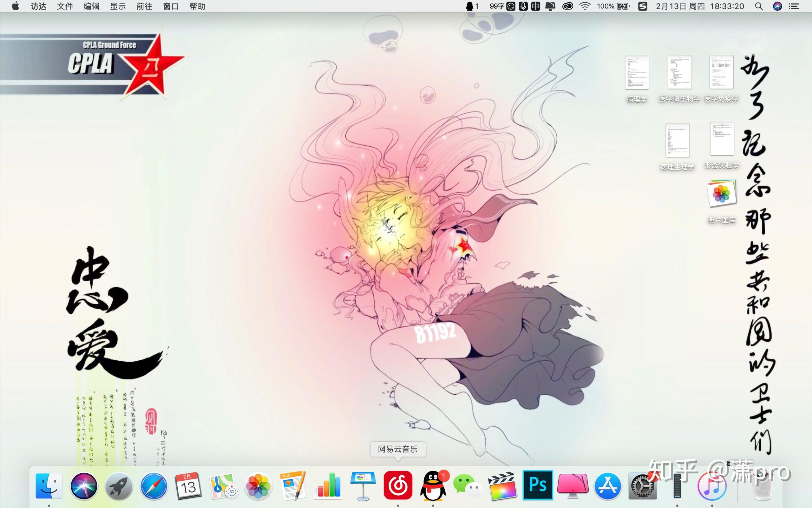Click the 99字 word count in menu bar
812x508 pixels.
pos(497,6)
